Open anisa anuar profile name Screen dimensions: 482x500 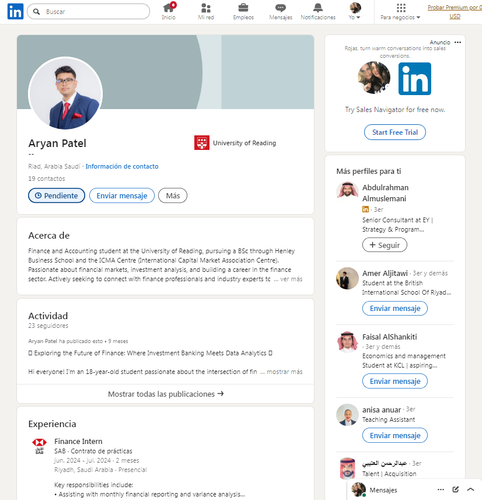pyautogui.click(x=382, y=410)
